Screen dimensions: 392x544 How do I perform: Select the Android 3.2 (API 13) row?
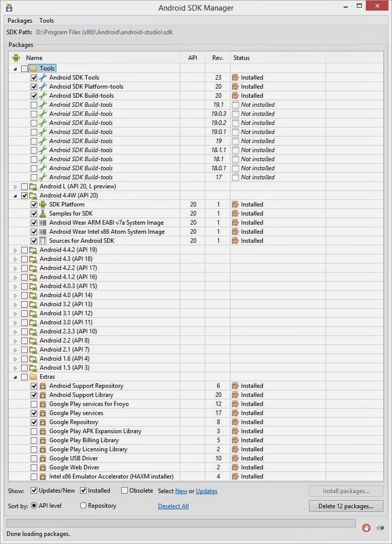196,304
